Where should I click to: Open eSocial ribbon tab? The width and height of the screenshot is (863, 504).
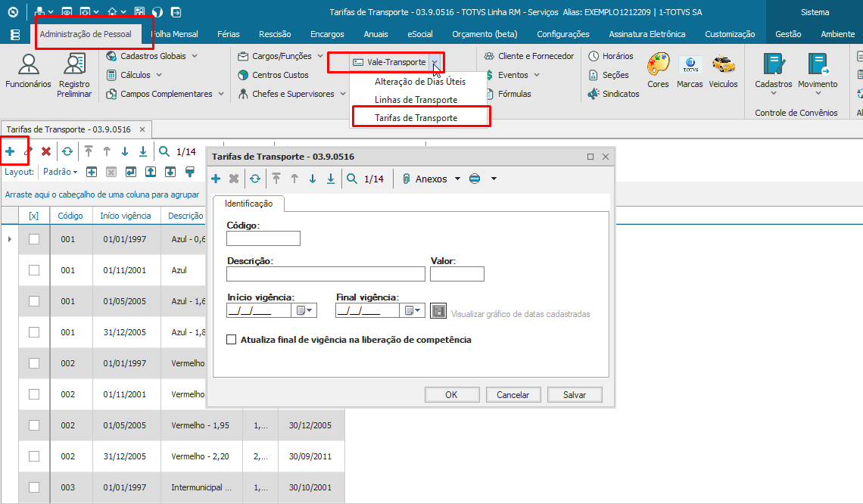(x=420, y=34)
